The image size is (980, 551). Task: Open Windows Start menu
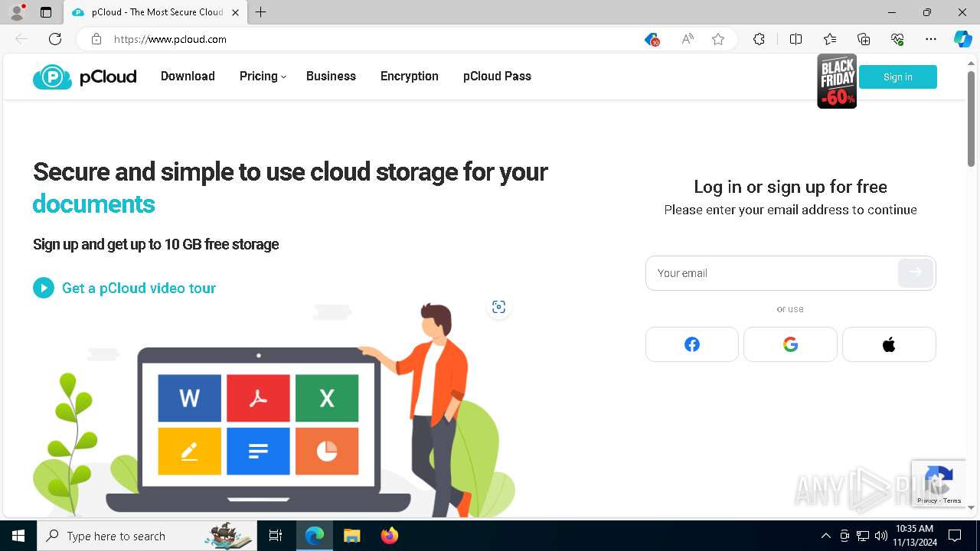point(18,536)
